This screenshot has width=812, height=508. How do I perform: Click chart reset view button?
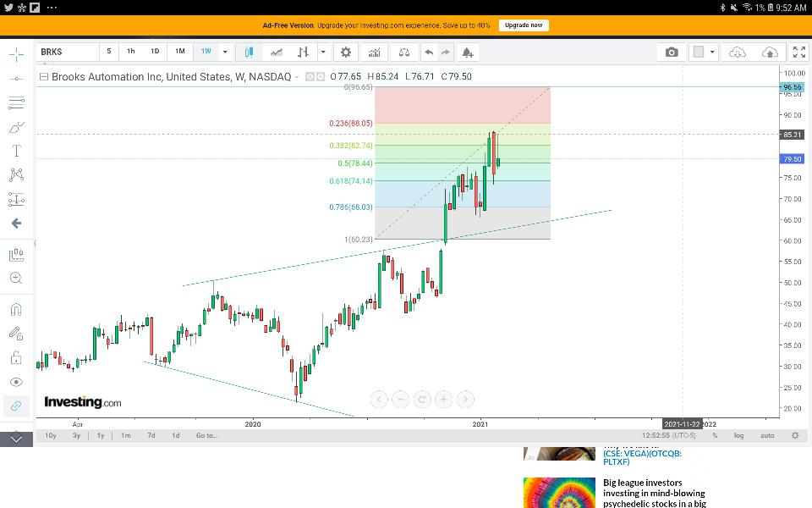pos(422,399)
